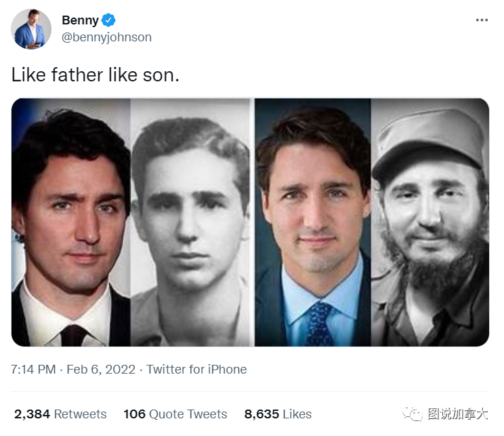The image size is (504, 436).
Task: Open the third portrait with teal background
Action: click(312, 222)
